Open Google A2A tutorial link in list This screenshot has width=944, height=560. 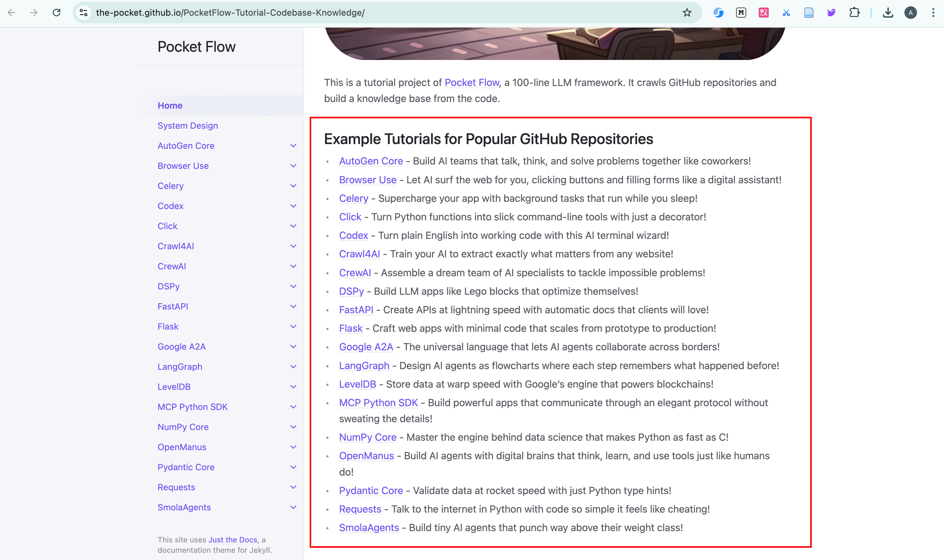[366, 347]
